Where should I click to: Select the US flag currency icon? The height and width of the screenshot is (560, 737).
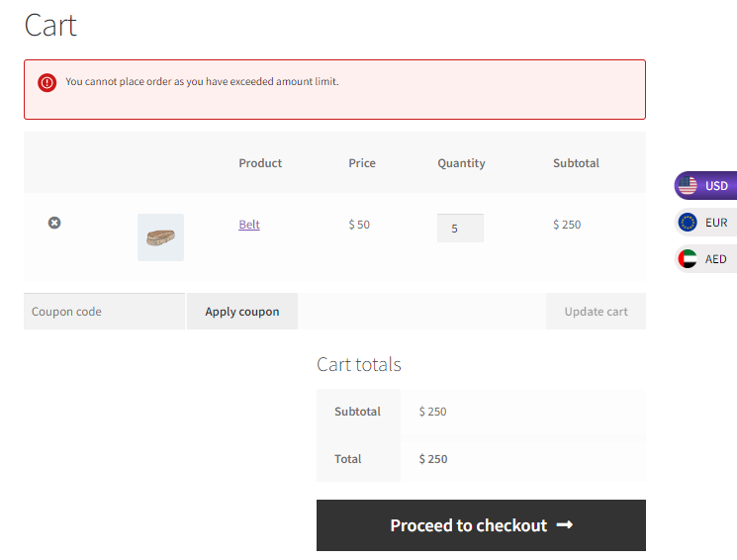click(688, 186)
